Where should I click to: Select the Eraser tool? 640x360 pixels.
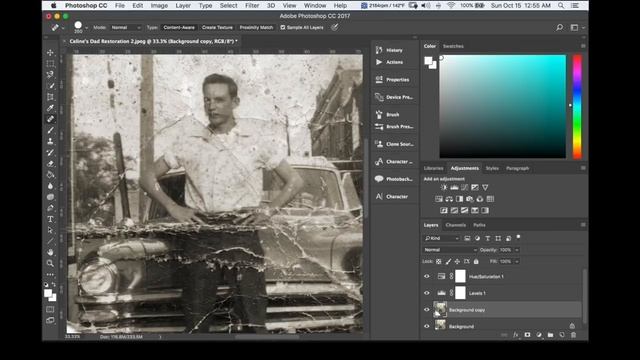(50, 163)
